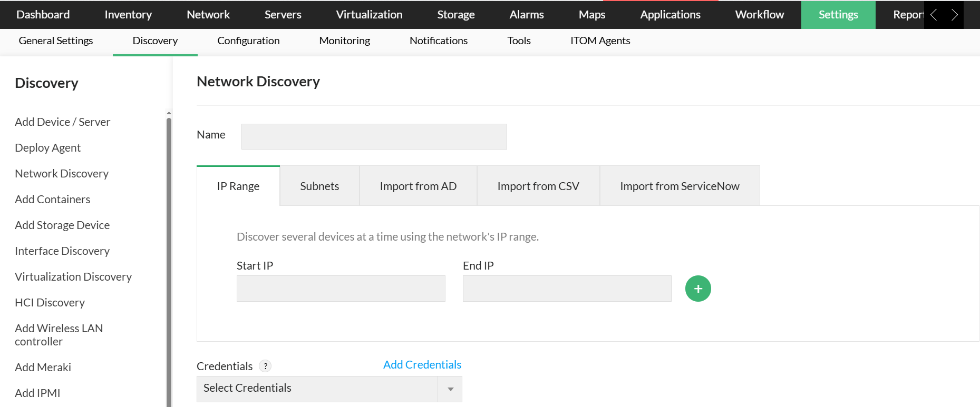Click the sidebar scroll up arrow

(169, 113)
